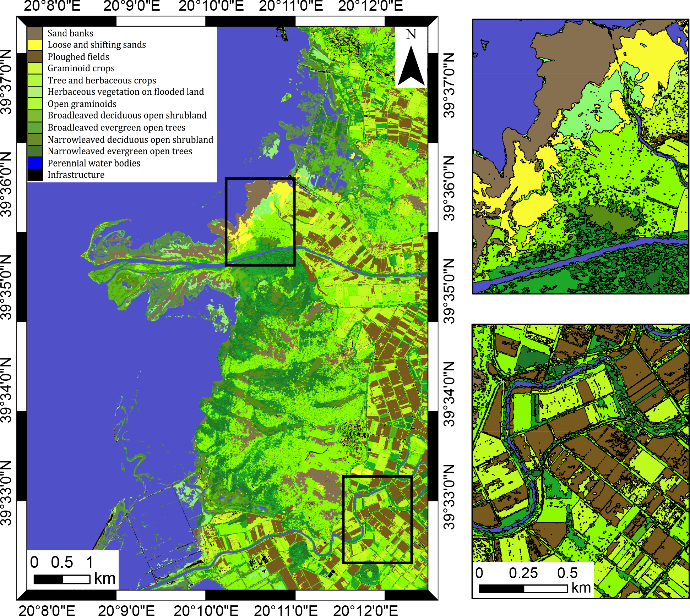Click the right 39°34'0"N latitude label

coord(449,394)
